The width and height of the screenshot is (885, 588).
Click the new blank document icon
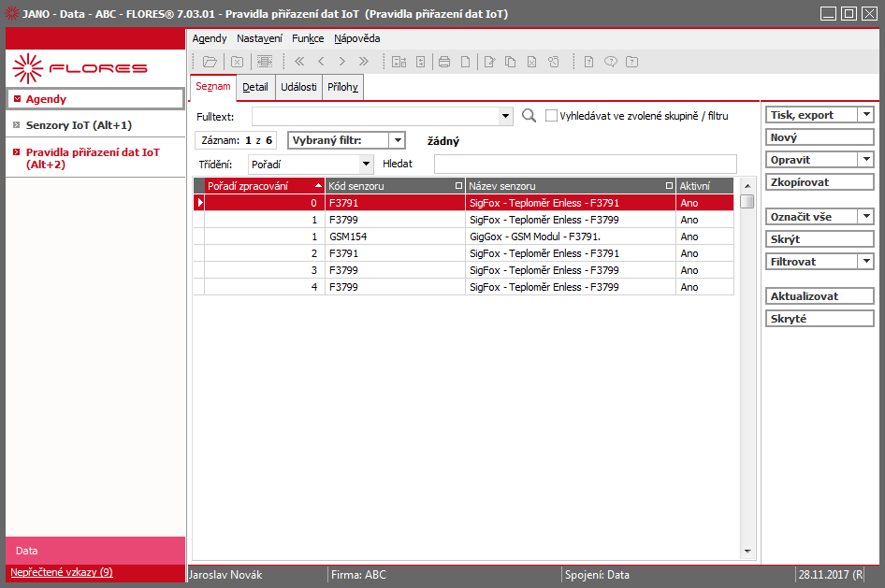pyautogui.click(x=465, y=62)
